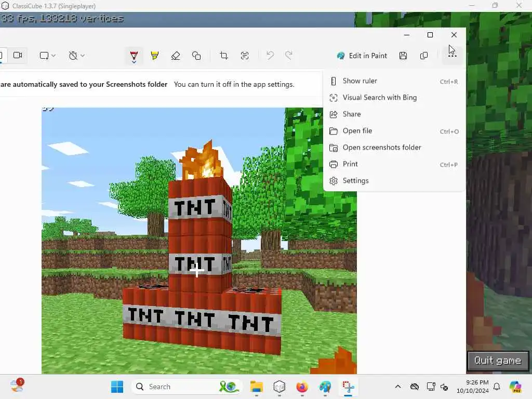This screenshot has width=532, height=399.
Task: Click the cloud sync tray icon
Action: 414,387
